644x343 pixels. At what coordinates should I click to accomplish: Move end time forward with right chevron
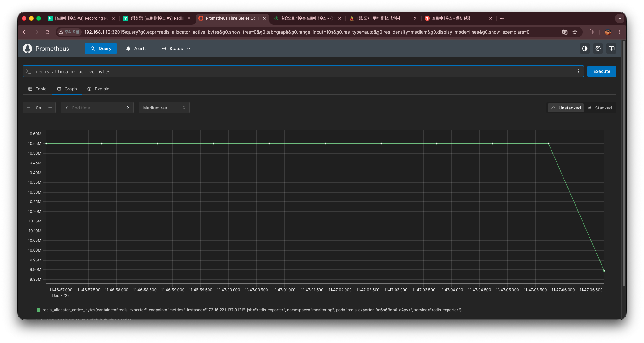tap(128, 108)
